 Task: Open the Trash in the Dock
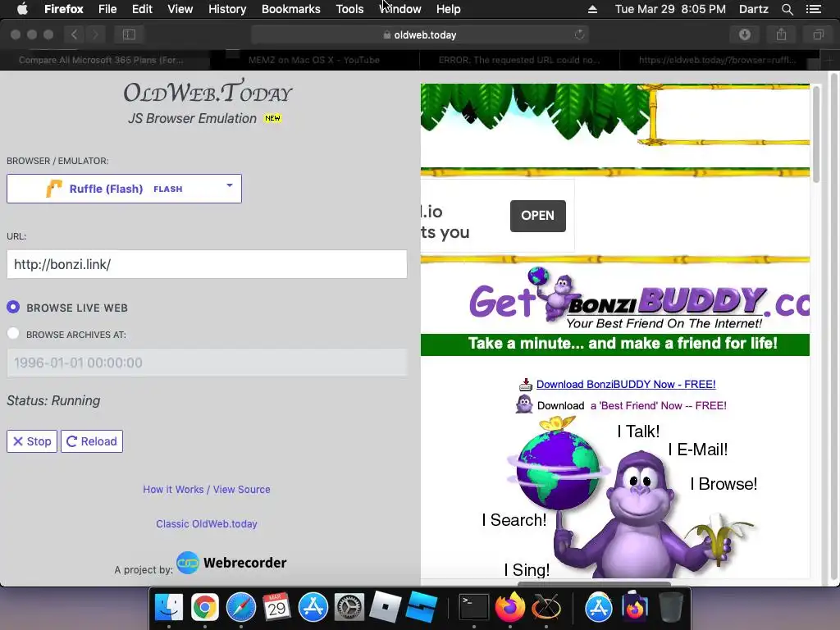coord(670,608)
